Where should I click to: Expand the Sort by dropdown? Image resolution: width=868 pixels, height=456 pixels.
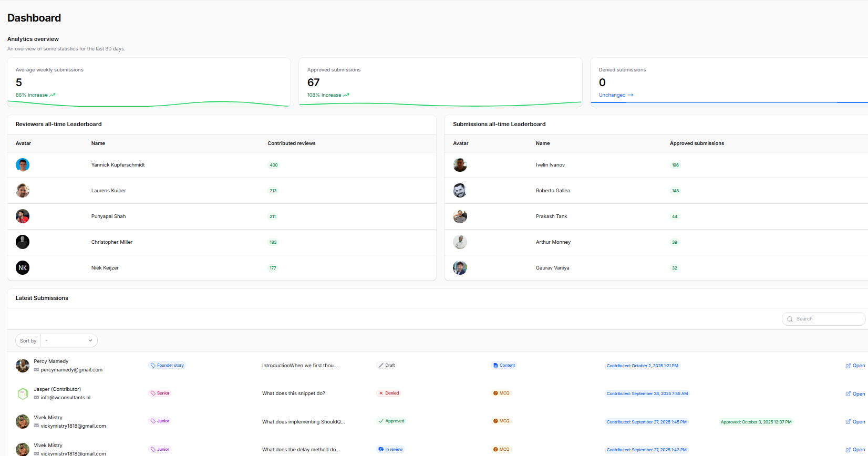[x=69, y=340]
